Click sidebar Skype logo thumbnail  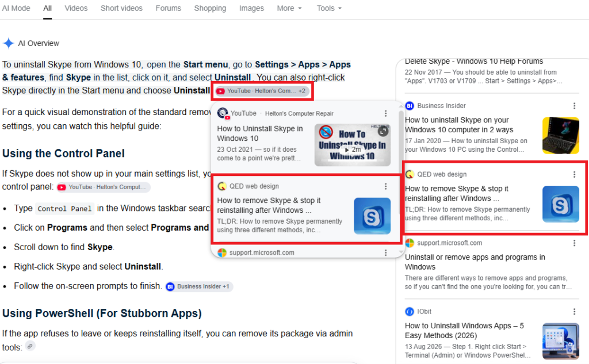pos(561,204)
